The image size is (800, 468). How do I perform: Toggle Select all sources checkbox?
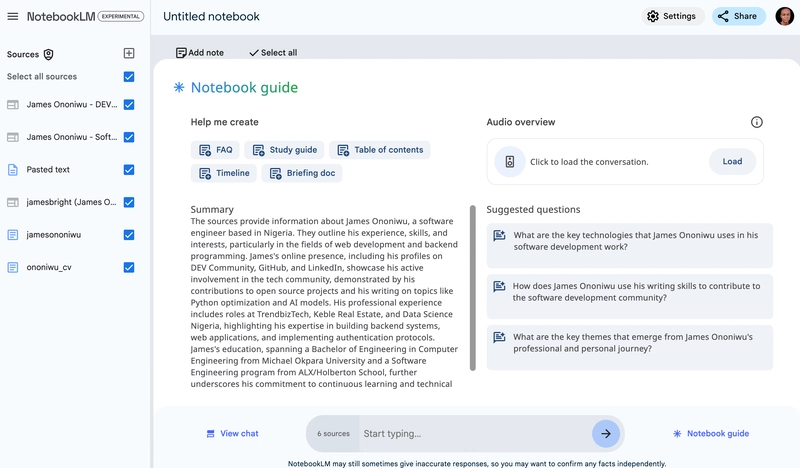point(129,77)
